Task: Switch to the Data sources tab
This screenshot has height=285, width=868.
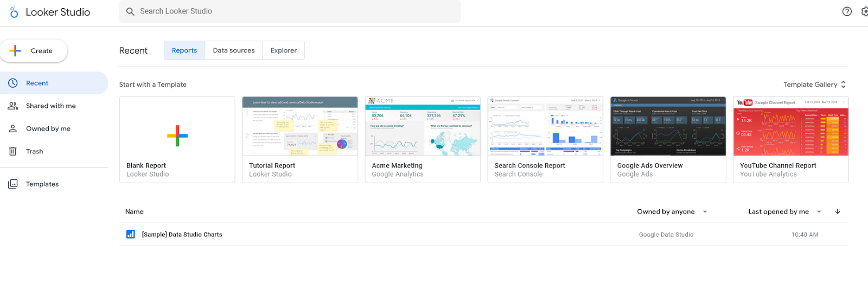Action: tap(234, 50)
